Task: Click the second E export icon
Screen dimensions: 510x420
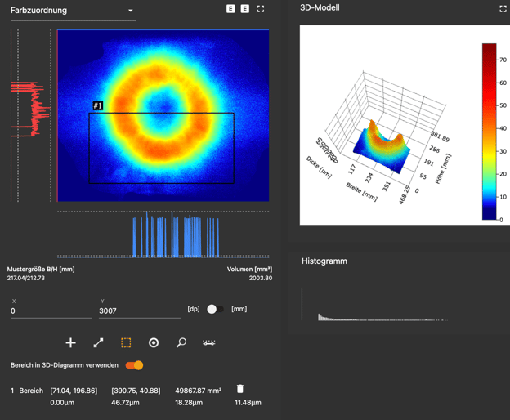Action: tap(245, 9)
